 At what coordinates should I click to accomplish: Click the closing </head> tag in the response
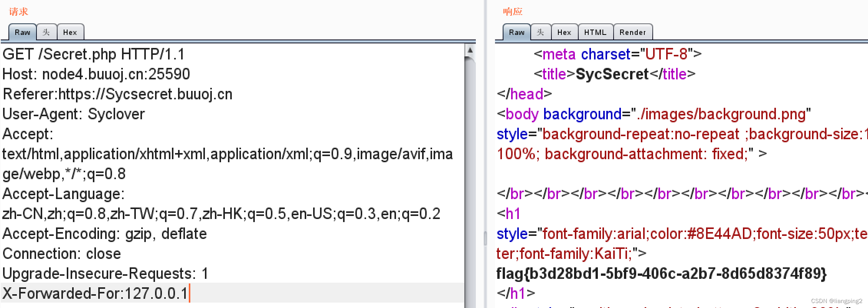pos(524,94)
